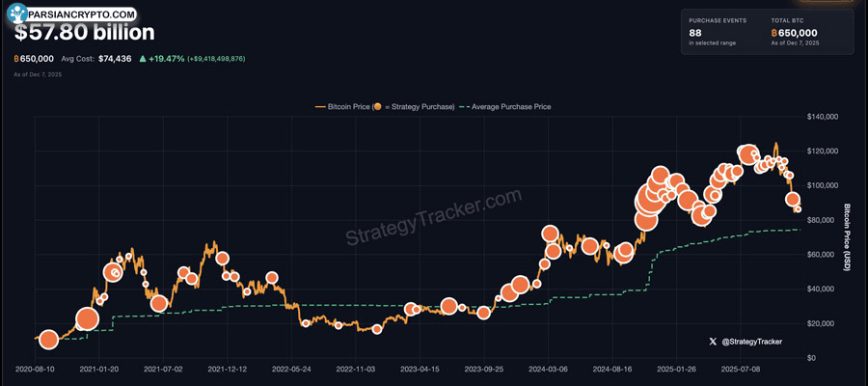Click the orange Bitcoin symbol before 650,000 top-left
This screenshot has width=868, height=386.
tap(16, 59)
